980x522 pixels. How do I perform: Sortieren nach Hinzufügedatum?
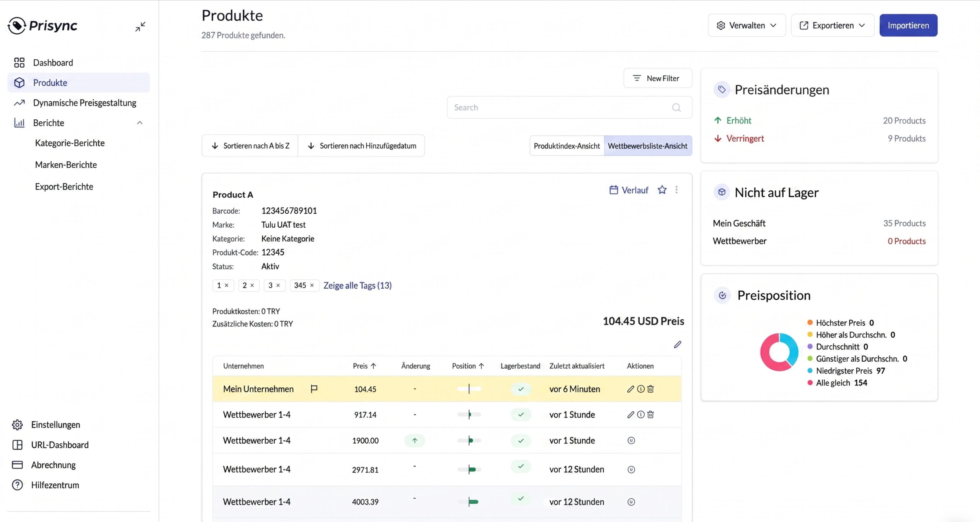(361, 145)
